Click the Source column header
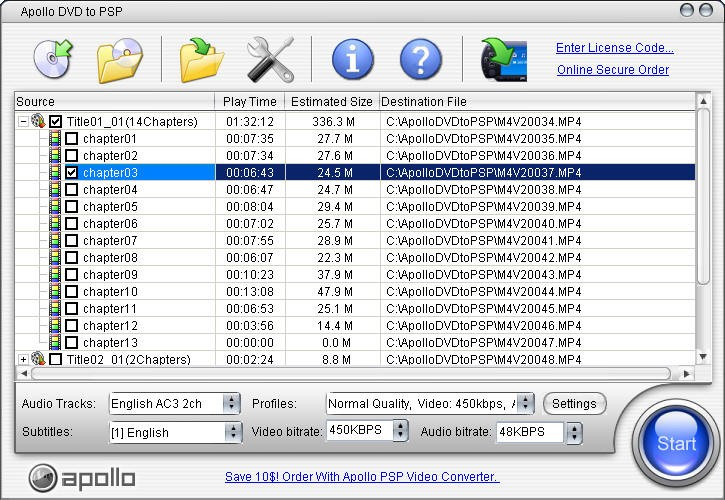 (115, 101)
